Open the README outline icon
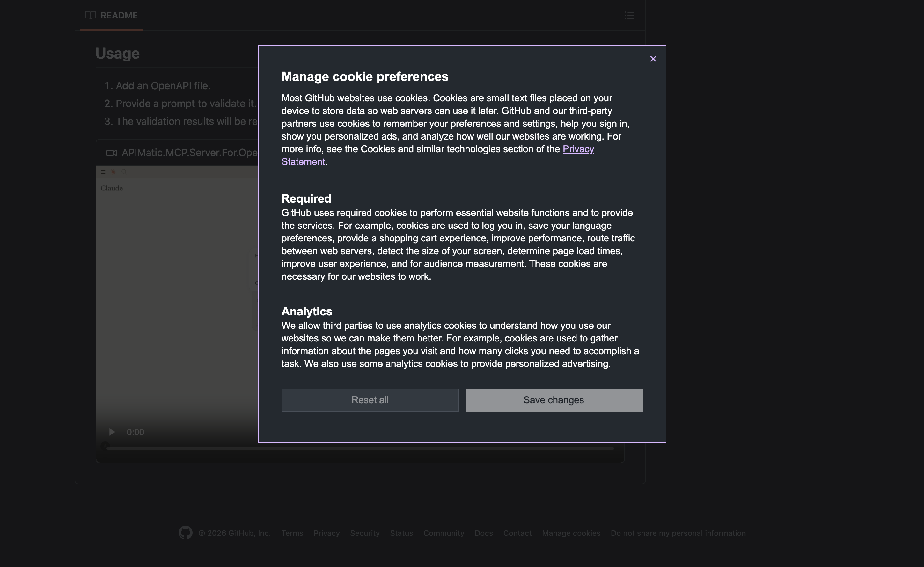Viewport: 924px width, 567px height. [x=629, y=15]
